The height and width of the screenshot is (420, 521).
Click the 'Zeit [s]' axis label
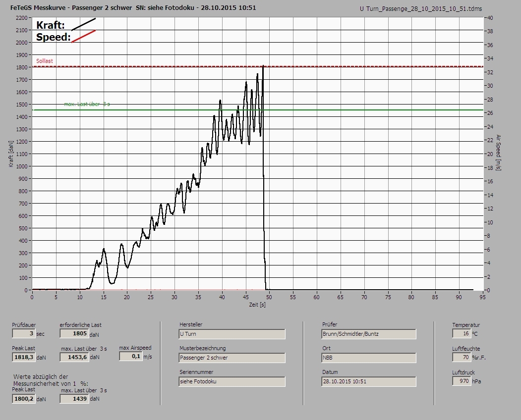pyautogui.click(x=257, y=305)
